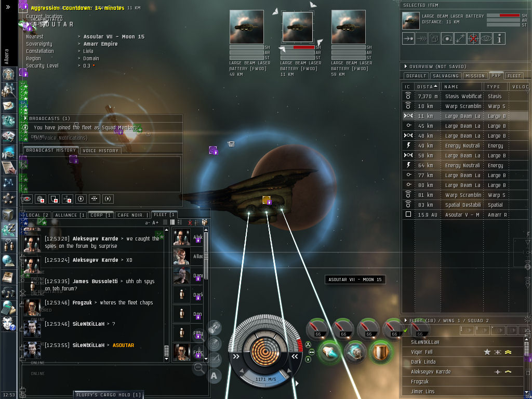
Task: Fire the first laser turret at 66 charges
Action: click(317, 328)
